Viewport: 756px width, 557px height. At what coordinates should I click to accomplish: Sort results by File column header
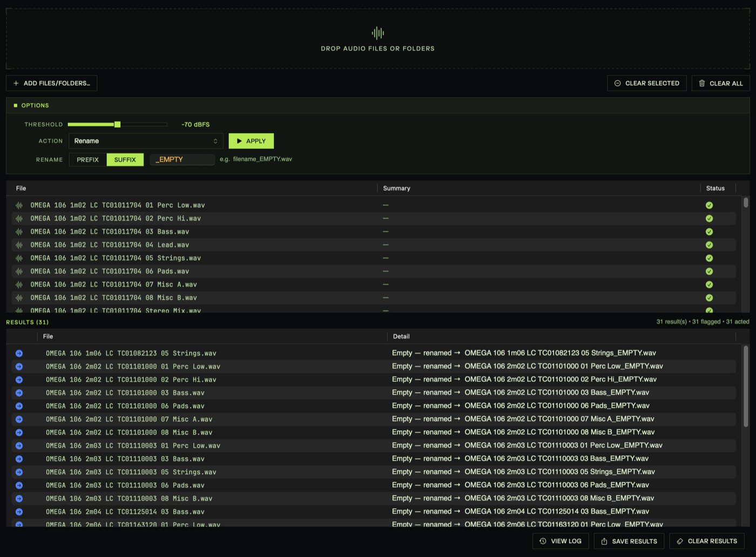pyautogui.click(x=48, y=336)
